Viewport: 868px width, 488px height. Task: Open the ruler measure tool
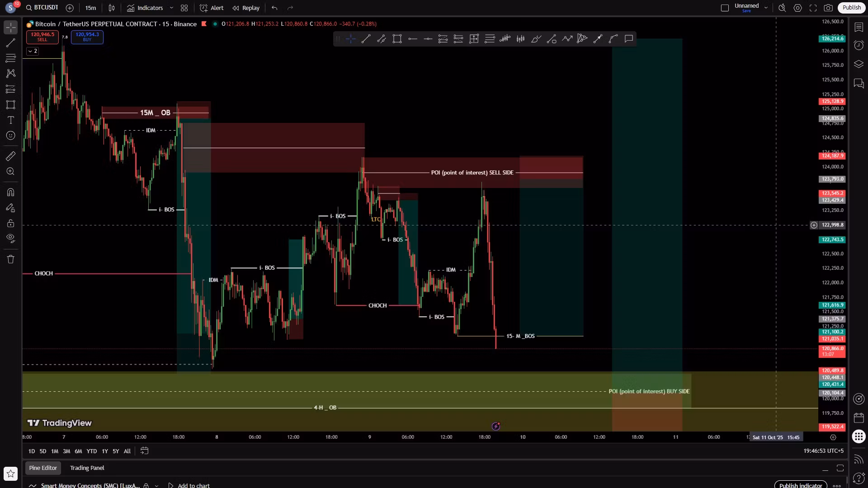10,156
